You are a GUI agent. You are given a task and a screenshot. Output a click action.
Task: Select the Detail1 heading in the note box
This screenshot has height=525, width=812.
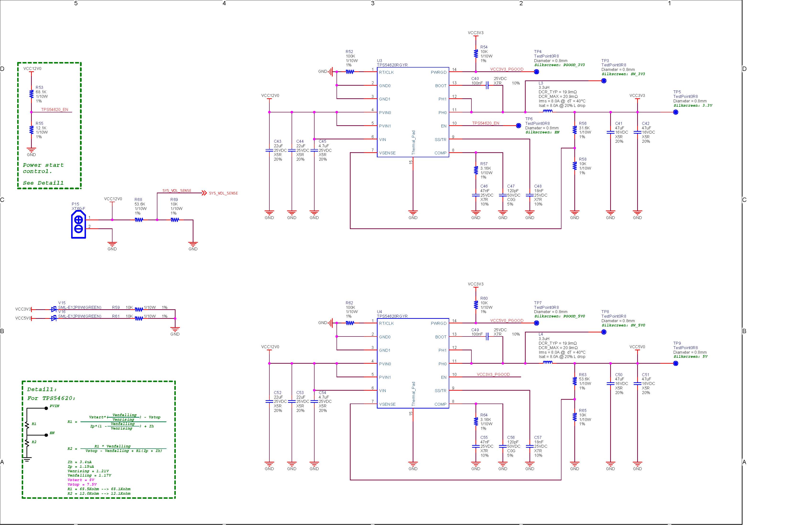(x=42, y=389)
